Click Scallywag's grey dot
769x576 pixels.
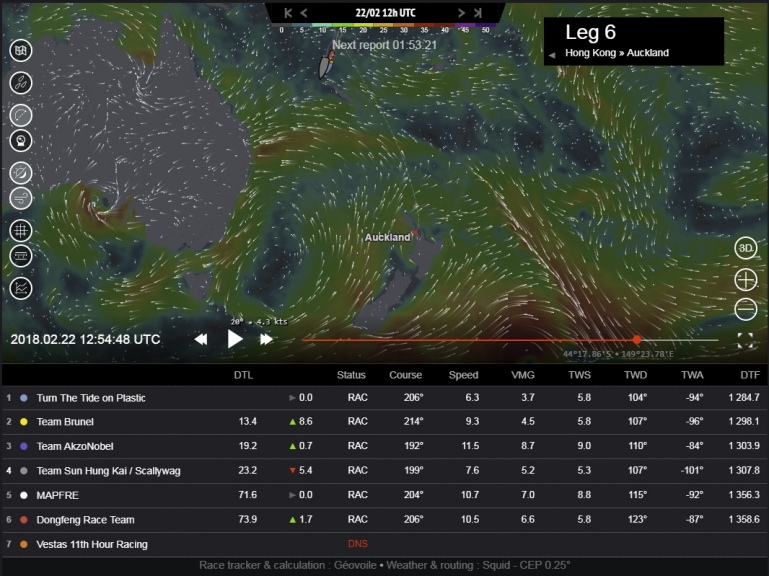point(24,471)
